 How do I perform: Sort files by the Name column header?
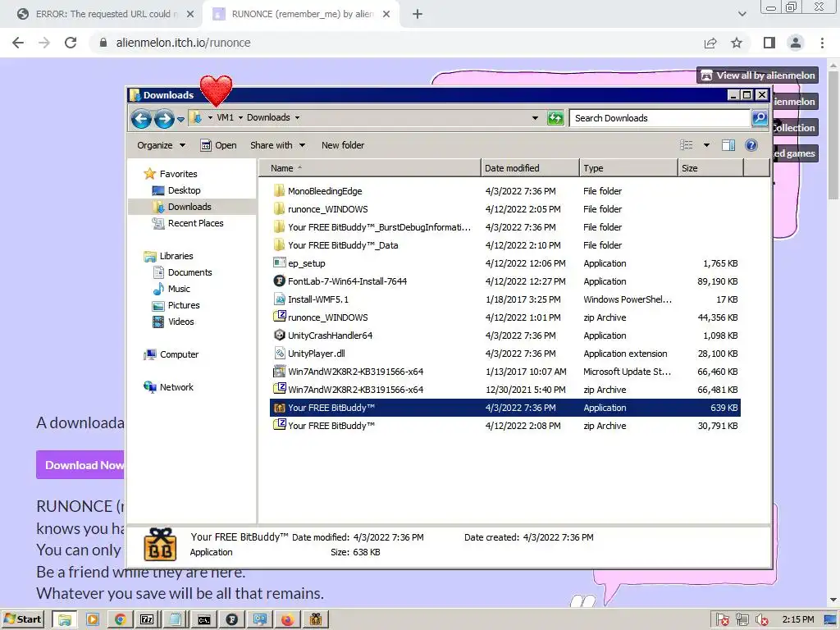coord(370,168)
